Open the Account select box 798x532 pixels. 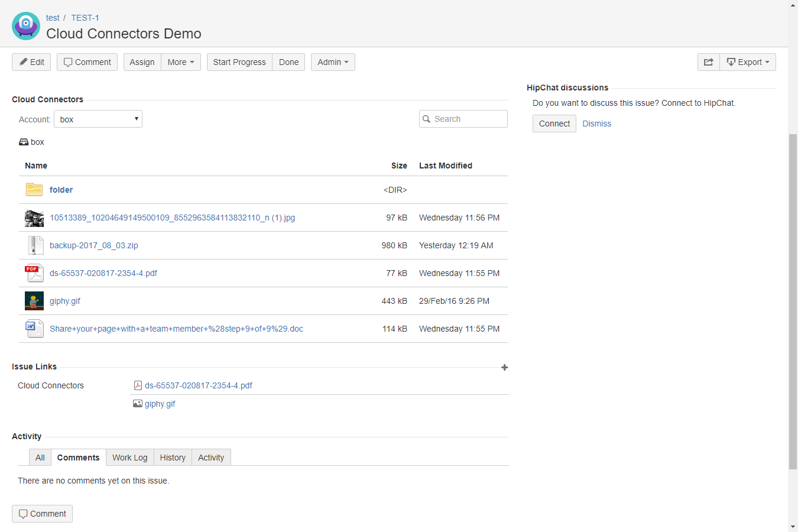(x=98, y=119)
